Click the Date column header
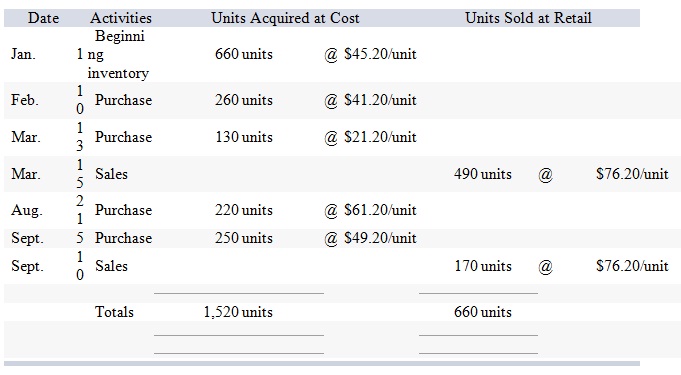 (x=43, y=18)
